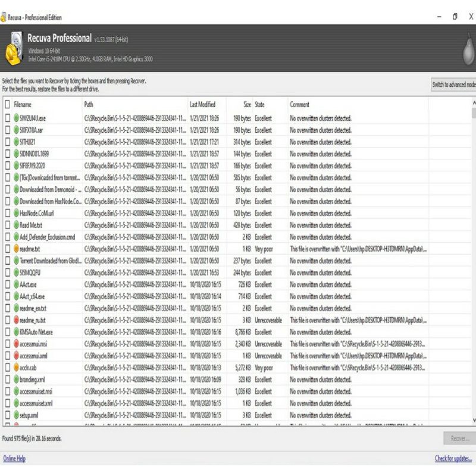Click the orange status icon beside acclr.cab
Viewport: 476px width, 476px height.
tap(16, 368)
